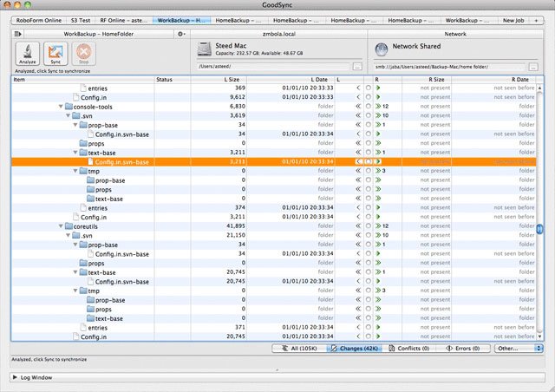Open the job settings gear menu
Image resolution: width=555 pixels, height=392 pixels.
(181, 34)
